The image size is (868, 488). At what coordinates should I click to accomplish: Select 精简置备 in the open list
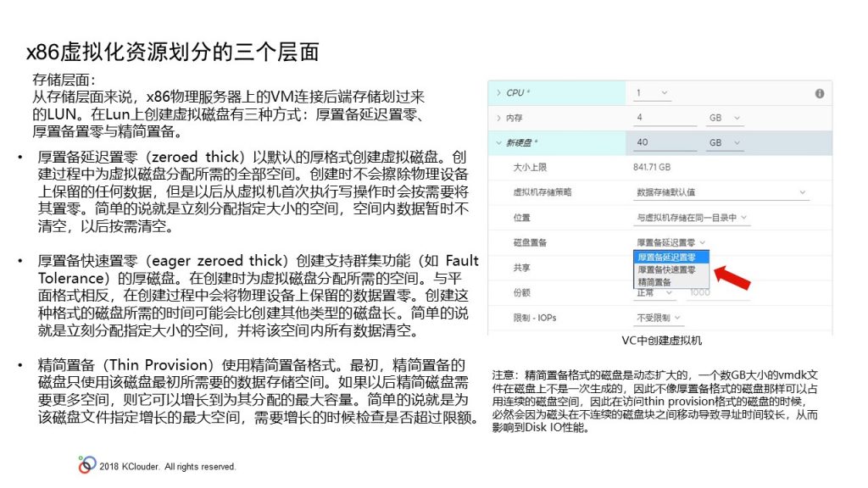pos(671,281)
